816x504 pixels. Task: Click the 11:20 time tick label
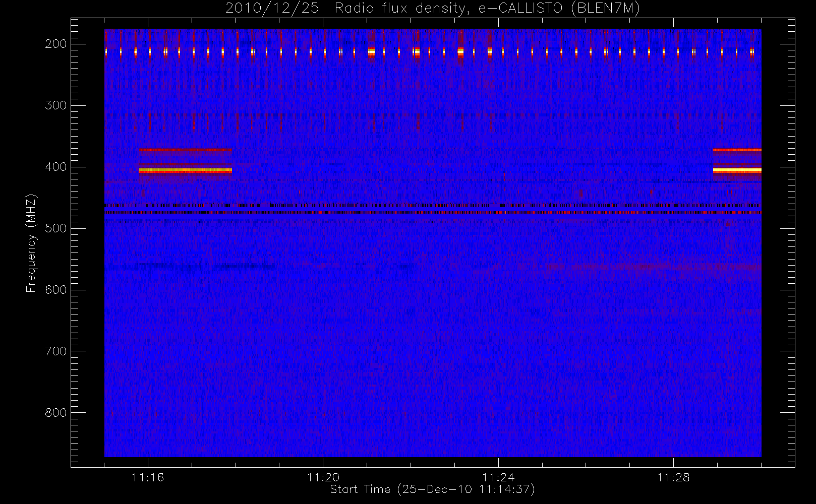[x=323, y=477]
